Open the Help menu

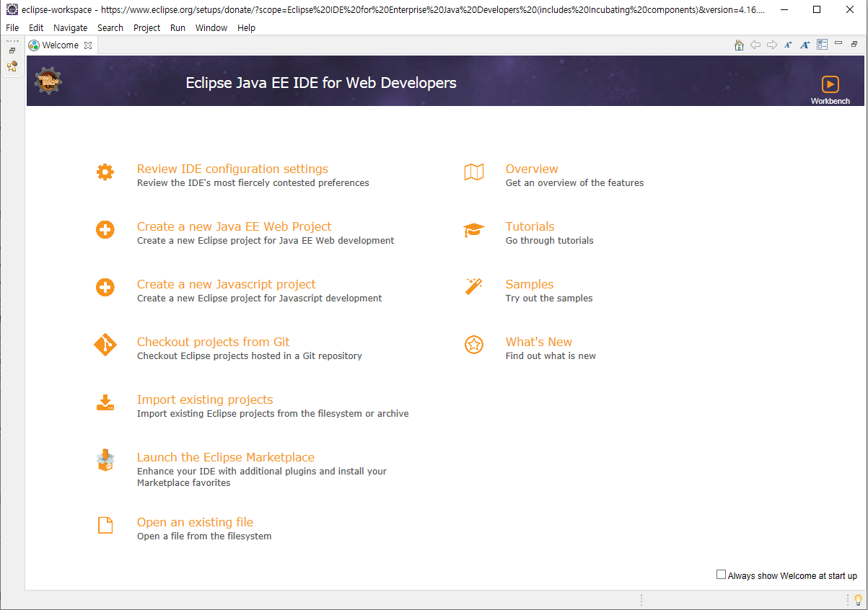(246, 27)
